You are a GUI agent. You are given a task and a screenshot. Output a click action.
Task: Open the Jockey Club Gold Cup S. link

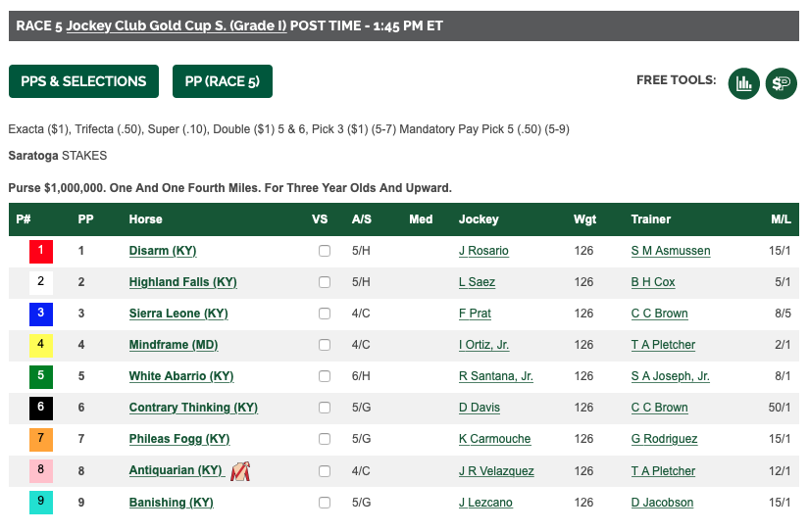pyautogui.click(x=177, y=25)
